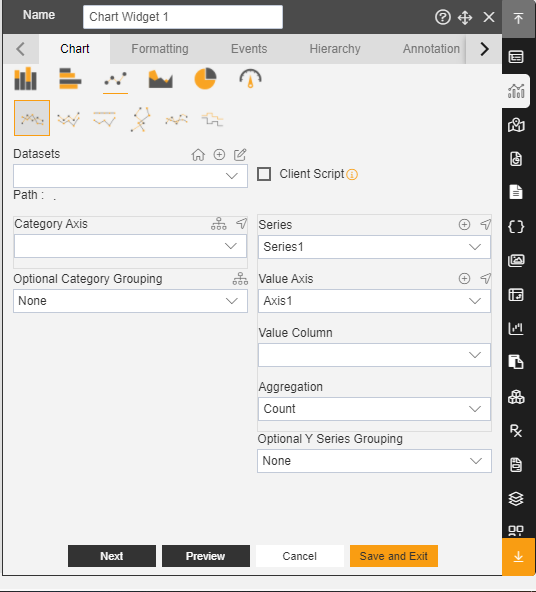The height and width of the screenshot is (592, 536).
Task: Select the area chart type icon
Action: coord(160,79)
